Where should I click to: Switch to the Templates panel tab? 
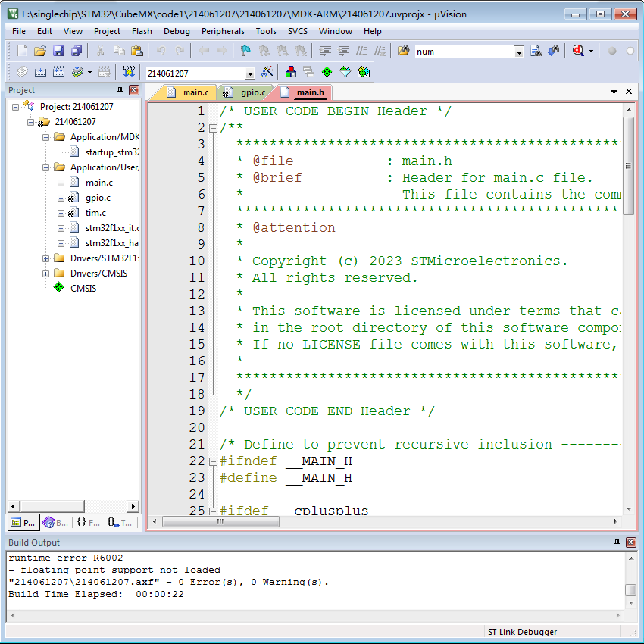pyautogui.click(x=120, y=523)
